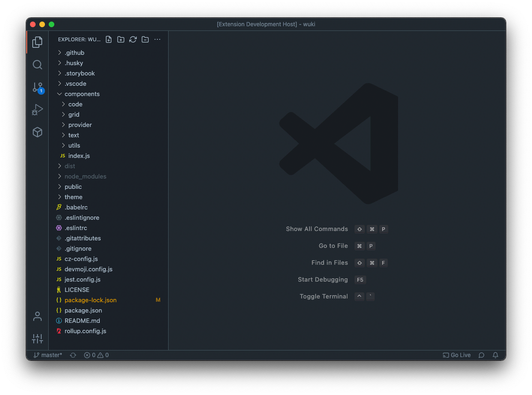Click the New Folder icon in Explorer
The width and height of the screenshot is (532, 395).
click(121, 39)
